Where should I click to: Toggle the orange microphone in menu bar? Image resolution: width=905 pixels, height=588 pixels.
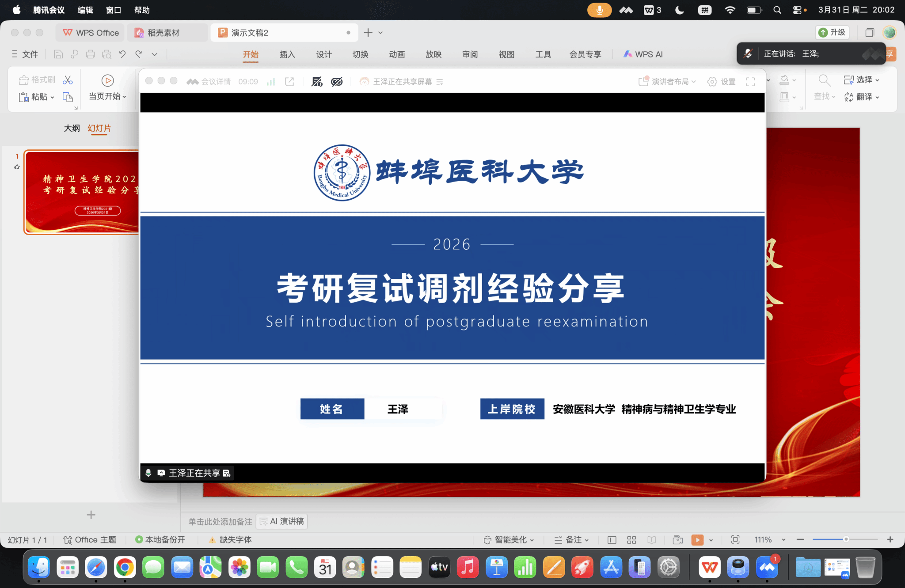599,10
